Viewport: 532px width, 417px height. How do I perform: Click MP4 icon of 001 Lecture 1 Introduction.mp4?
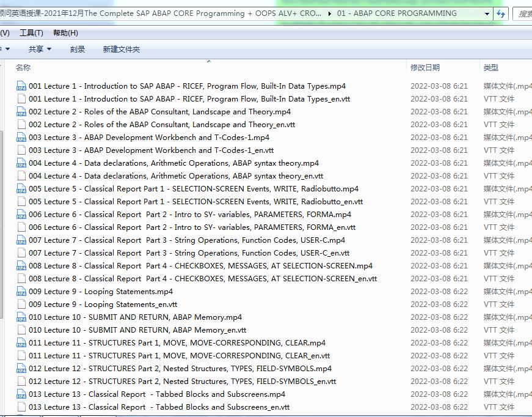[x=21, y=86]
